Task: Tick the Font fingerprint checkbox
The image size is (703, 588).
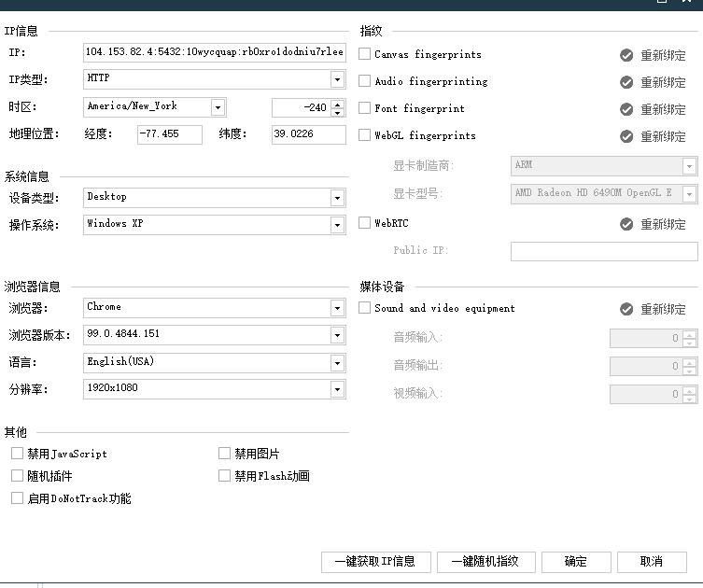Action: click(x=364, y=108)
